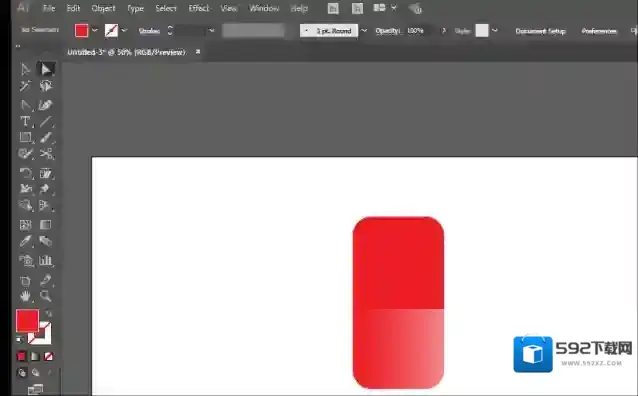Screen dimensions: 638x396
Task: Select the Blend tool
Action: tap(46, 241)
